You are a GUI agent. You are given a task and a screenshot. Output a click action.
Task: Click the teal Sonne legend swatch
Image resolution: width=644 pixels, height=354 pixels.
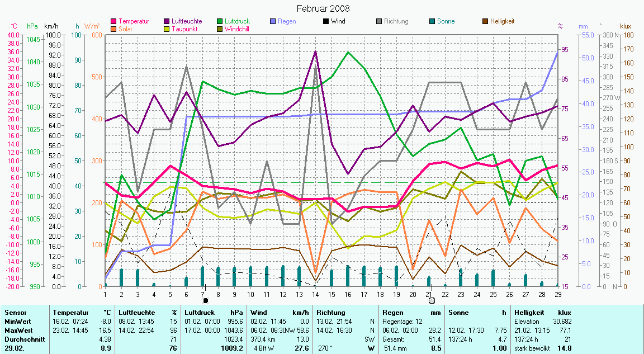click(432, 21)
